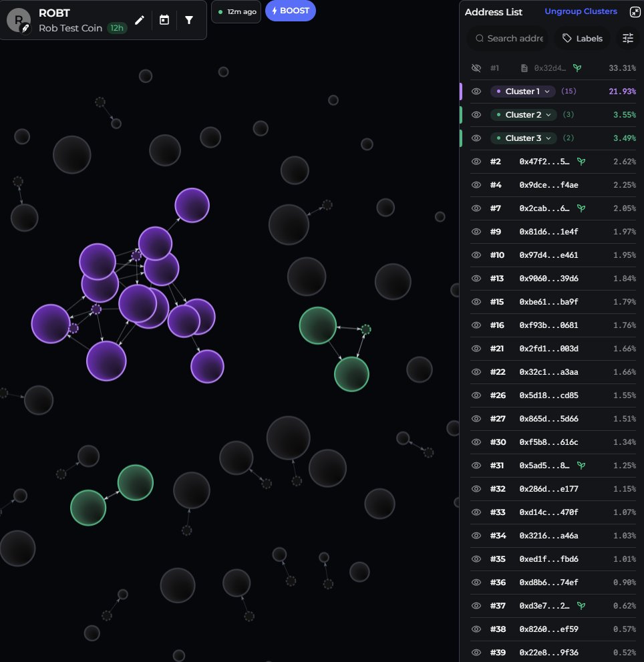
Task: Click the 12m ago refresh status button
Action: 236,12
